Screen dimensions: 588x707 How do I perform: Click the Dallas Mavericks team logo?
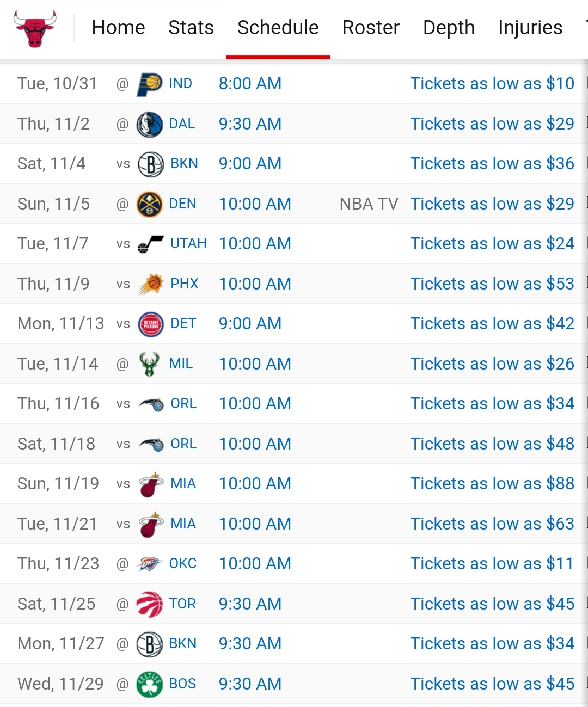click(149, 124)
